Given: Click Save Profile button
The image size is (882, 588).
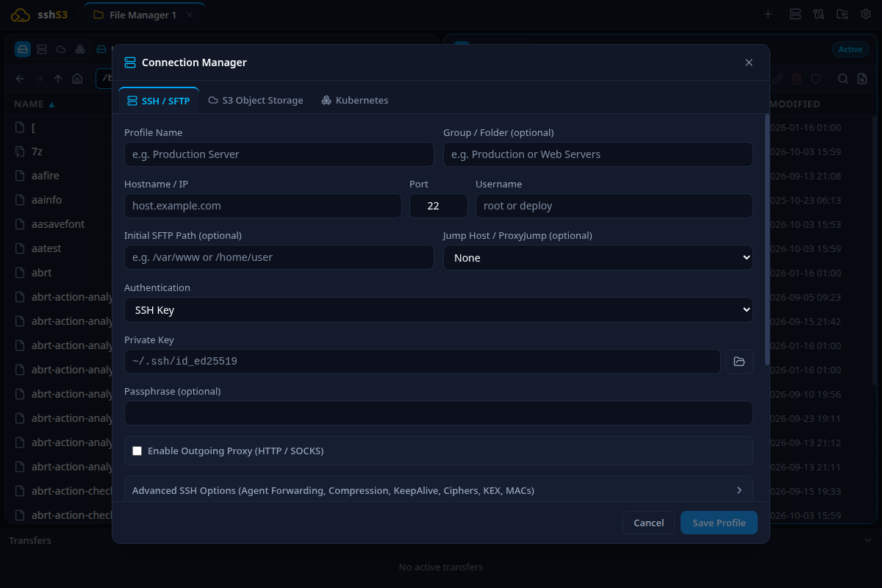Looking at the screenshot, I should pos(719,523).
